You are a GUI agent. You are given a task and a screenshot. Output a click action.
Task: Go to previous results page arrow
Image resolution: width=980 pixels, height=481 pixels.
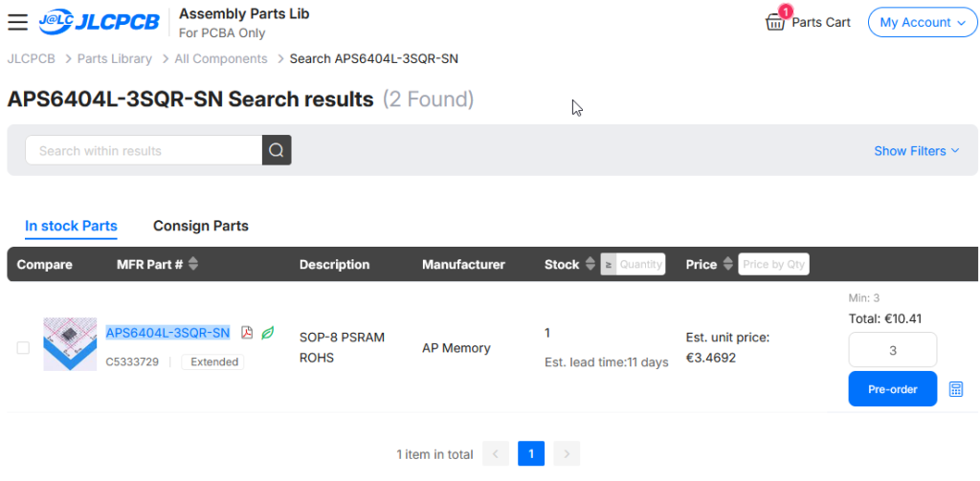tap(496, 454)
